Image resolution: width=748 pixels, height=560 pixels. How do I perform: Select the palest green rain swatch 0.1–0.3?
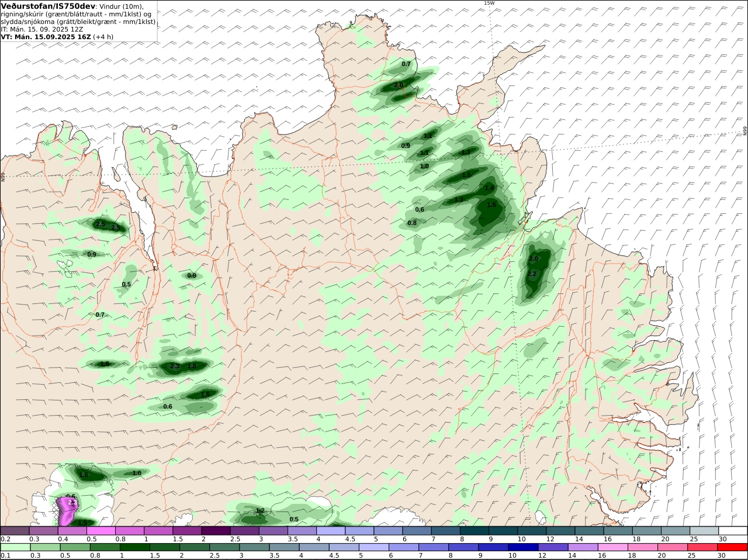[15, 547]
